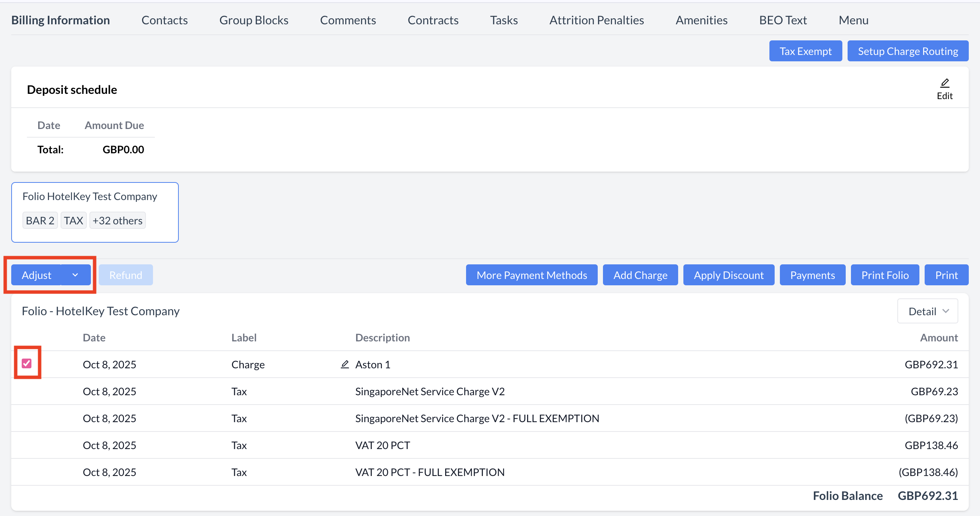
Task: Click the Payments button
Action: [x=812, y=275]
